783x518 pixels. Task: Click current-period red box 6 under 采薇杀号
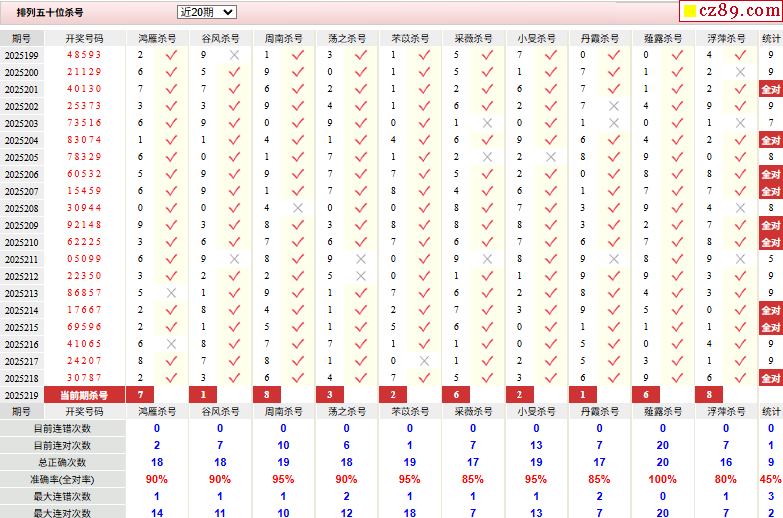[x=456, y=395]
